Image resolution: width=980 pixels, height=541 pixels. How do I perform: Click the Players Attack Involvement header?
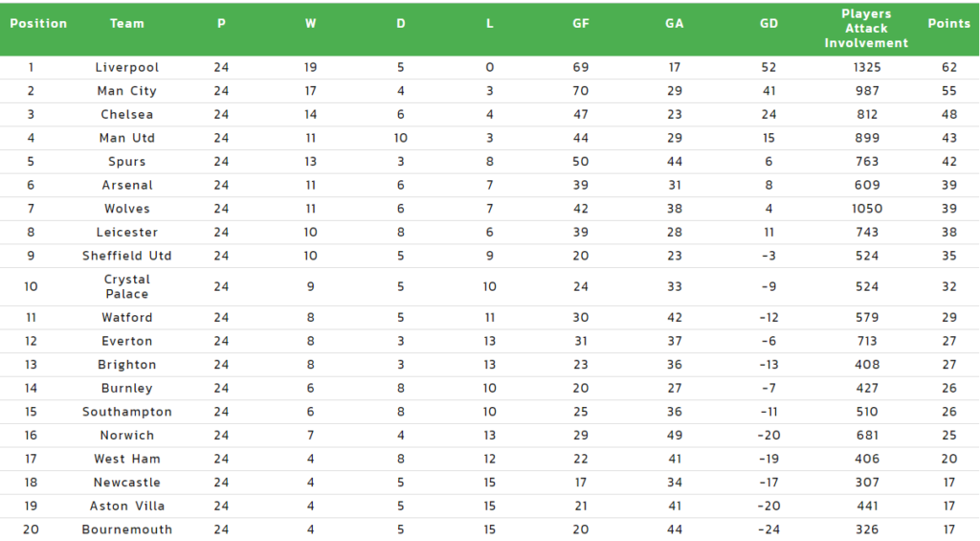(866, 28)
